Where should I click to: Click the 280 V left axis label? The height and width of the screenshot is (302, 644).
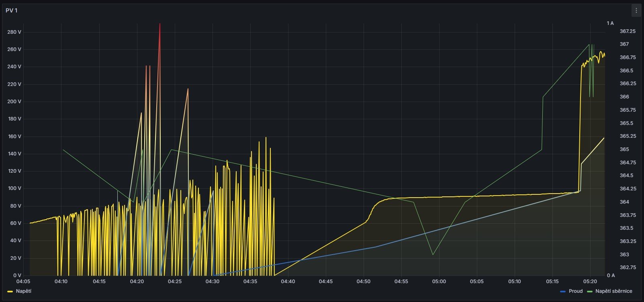pyautogui.click(x=14, y=32)
